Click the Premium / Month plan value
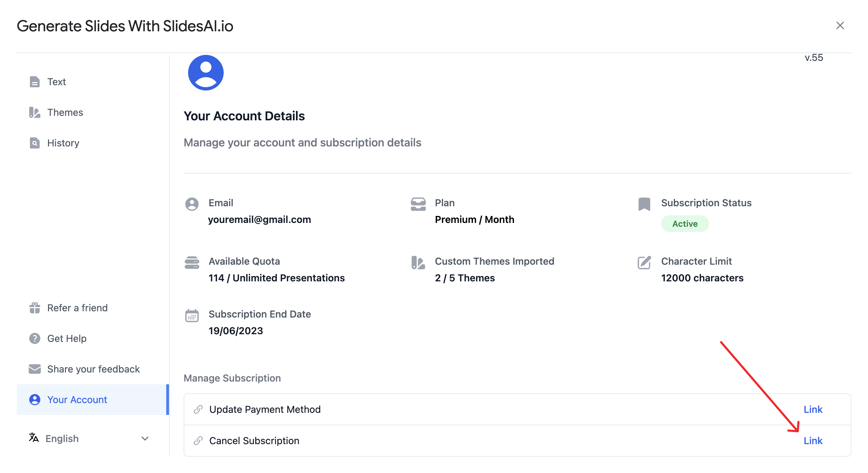The width and height of the screenshot is (868, 473). click(x=474, y=219)
